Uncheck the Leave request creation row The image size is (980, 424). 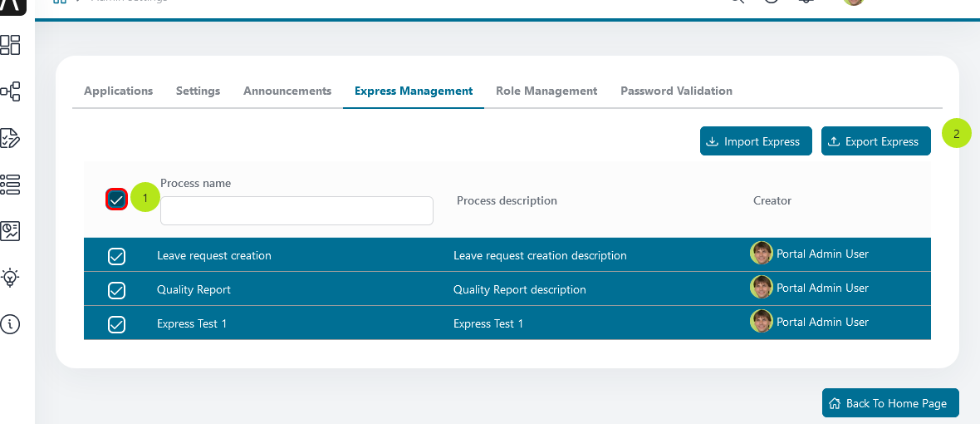117,256
